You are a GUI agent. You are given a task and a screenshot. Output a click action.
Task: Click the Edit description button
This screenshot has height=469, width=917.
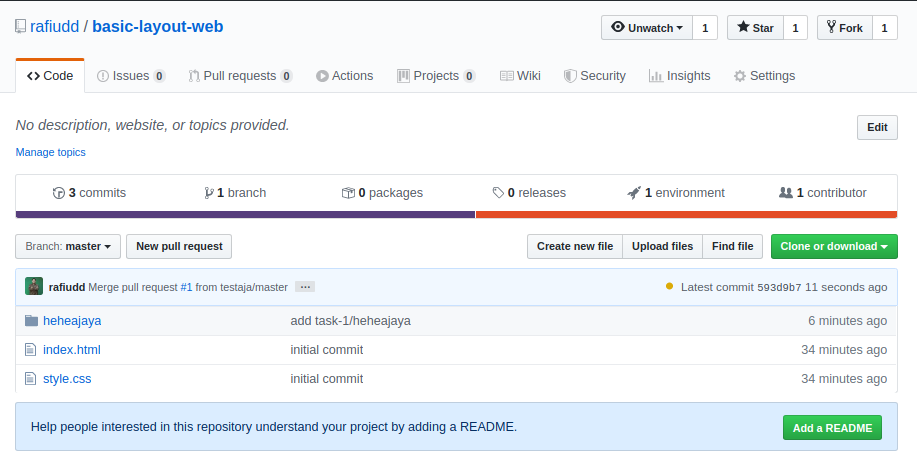coord(877,127)
